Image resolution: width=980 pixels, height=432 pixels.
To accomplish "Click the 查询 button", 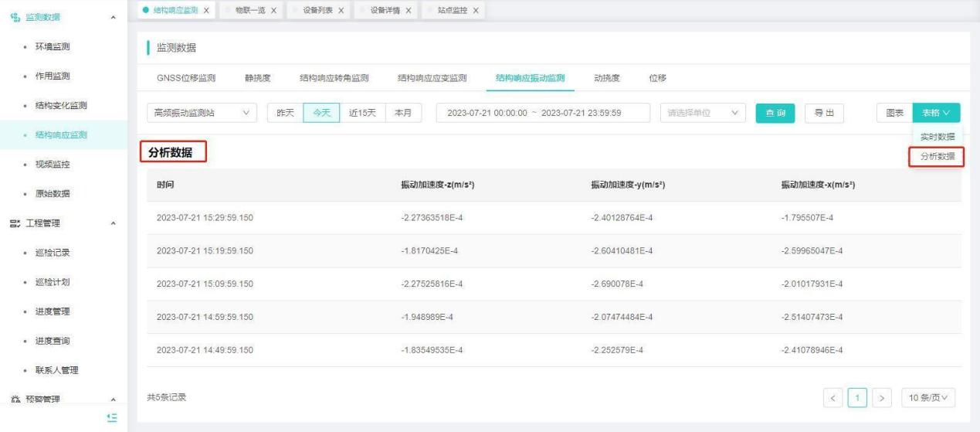I will tap(775, 113).
